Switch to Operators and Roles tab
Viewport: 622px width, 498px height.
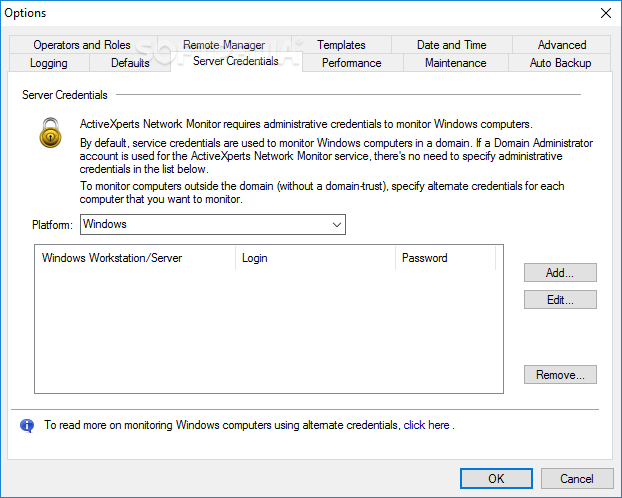coord(82,45)
